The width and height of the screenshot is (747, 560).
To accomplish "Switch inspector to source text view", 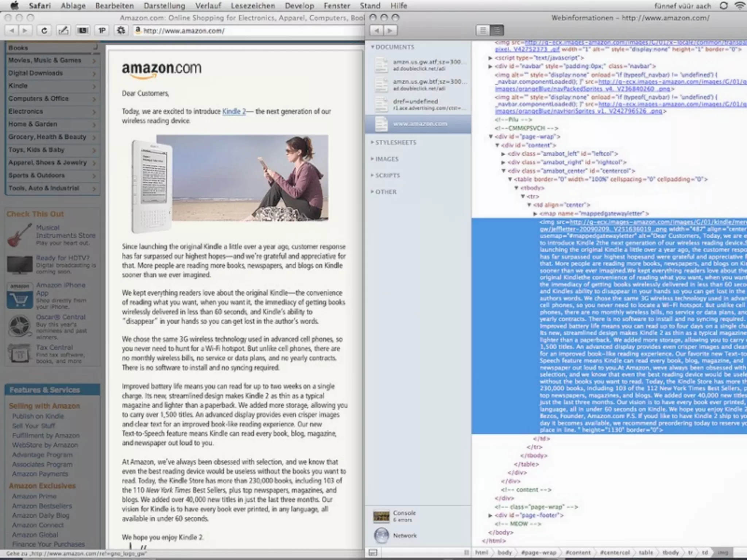I will pyautogui.click(x=483, y=31).
